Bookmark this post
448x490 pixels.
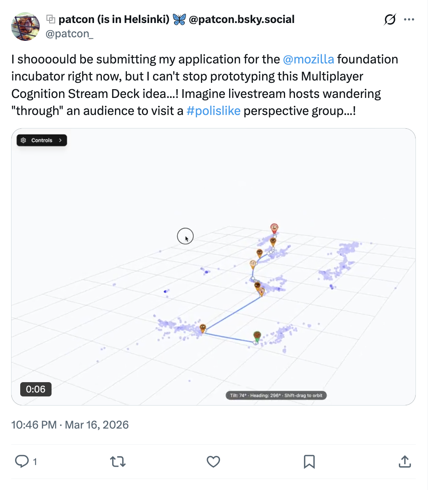309,461
